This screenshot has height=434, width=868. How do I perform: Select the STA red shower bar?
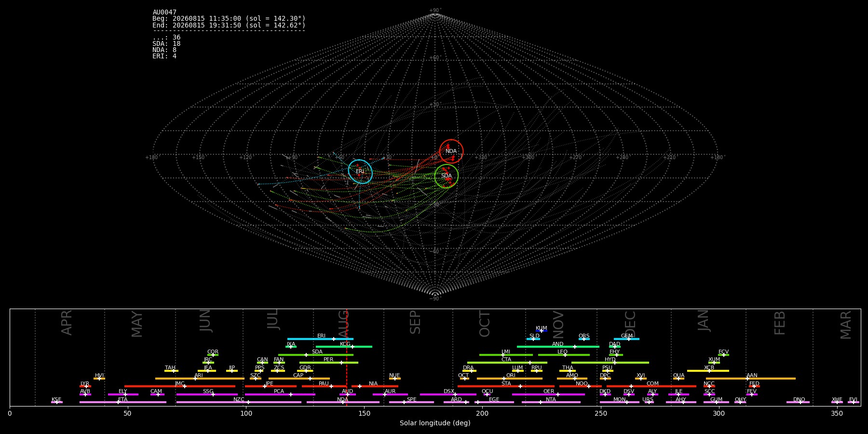(x=506, y=386)
